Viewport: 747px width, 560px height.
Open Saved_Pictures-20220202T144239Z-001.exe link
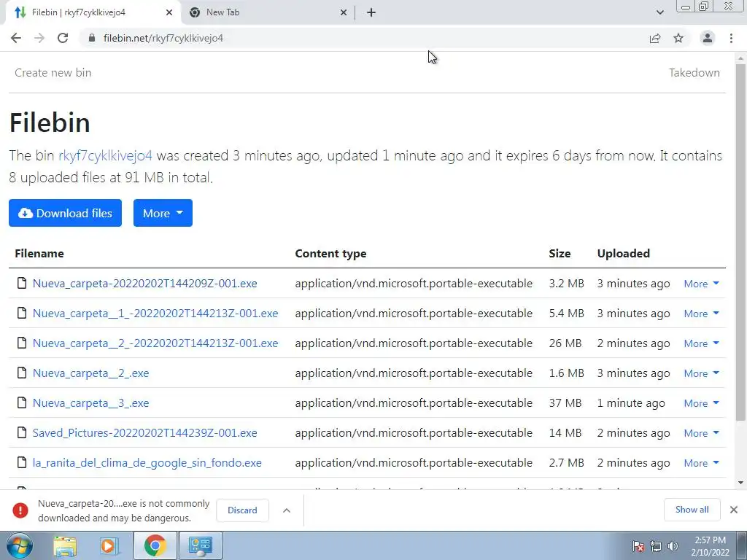point(145,432)
